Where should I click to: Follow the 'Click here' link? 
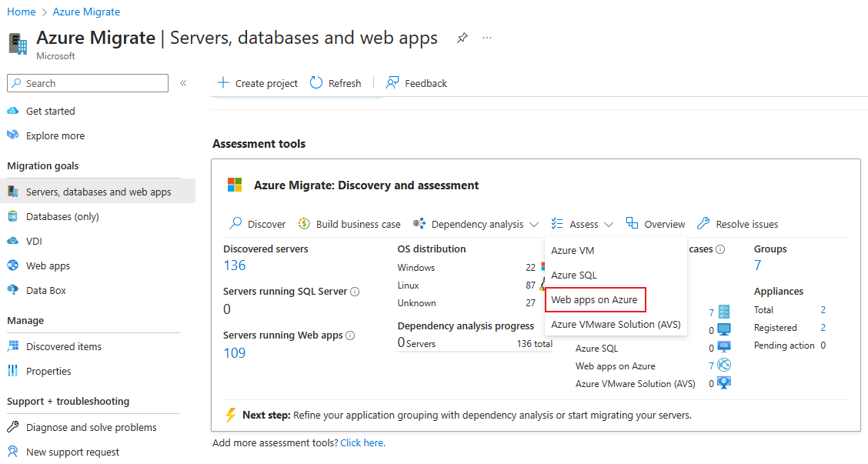click(362, 442)
